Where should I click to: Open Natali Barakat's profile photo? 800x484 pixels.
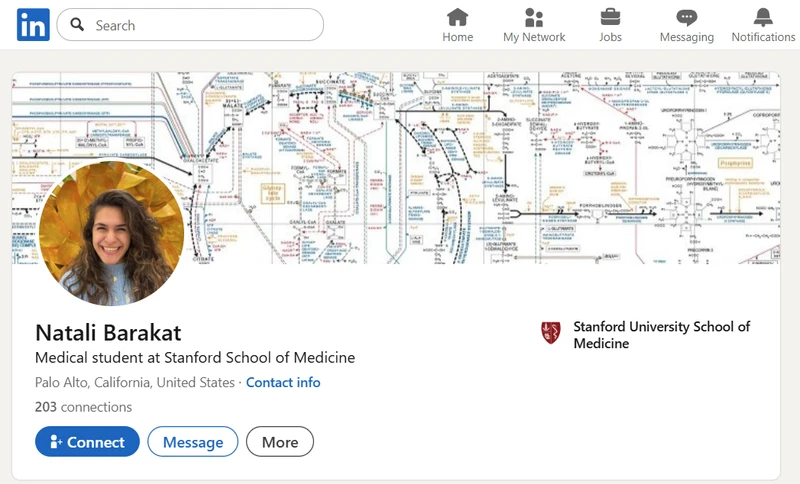coord(112,232)
